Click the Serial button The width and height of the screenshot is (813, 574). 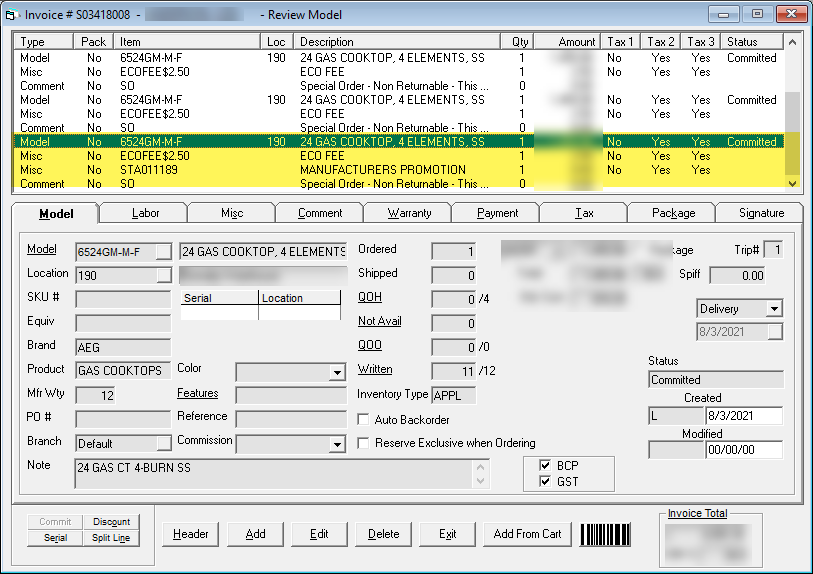(x=55, y=538)
